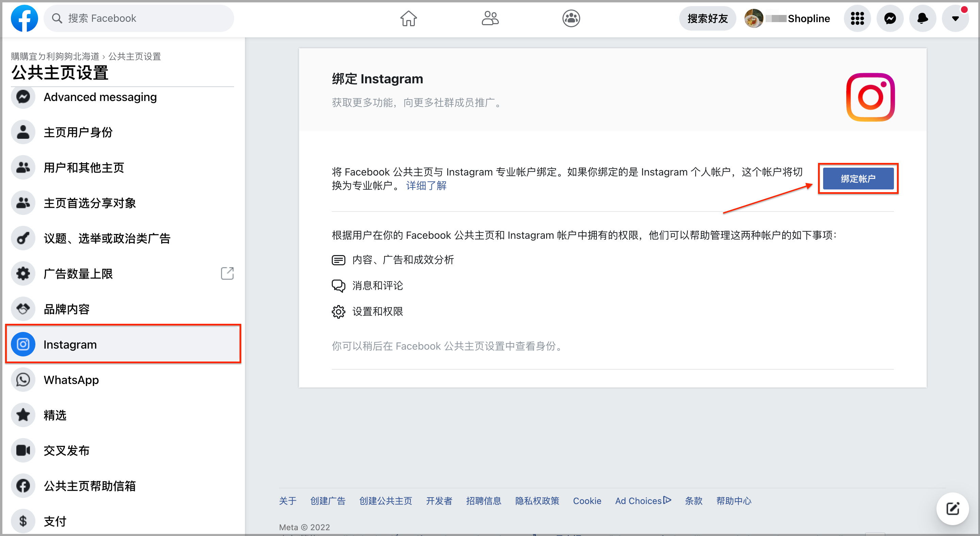Click the 搜索好友 button

(x=707, y=18)
